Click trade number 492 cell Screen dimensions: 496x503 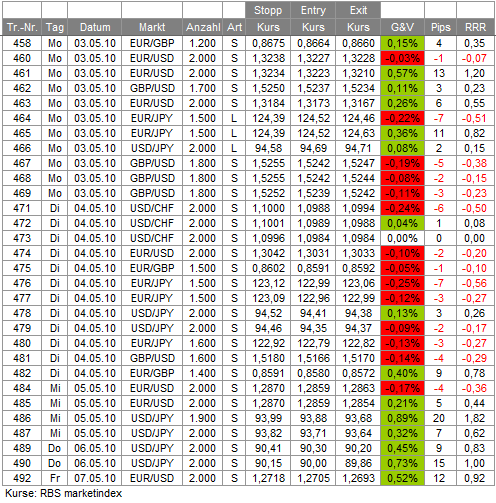point(22,478)
